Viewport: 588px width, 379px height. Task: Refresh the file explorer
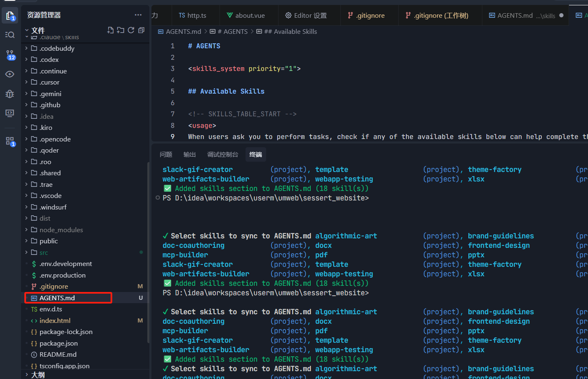(x=131, y=30)
